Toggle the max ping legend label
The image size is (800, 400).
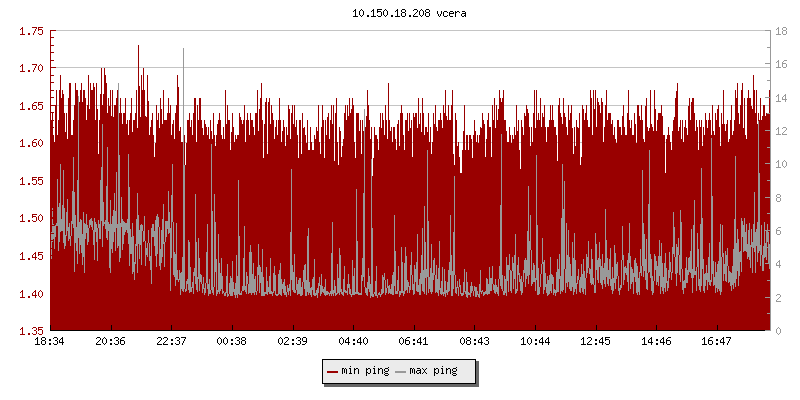click(434, 371)
